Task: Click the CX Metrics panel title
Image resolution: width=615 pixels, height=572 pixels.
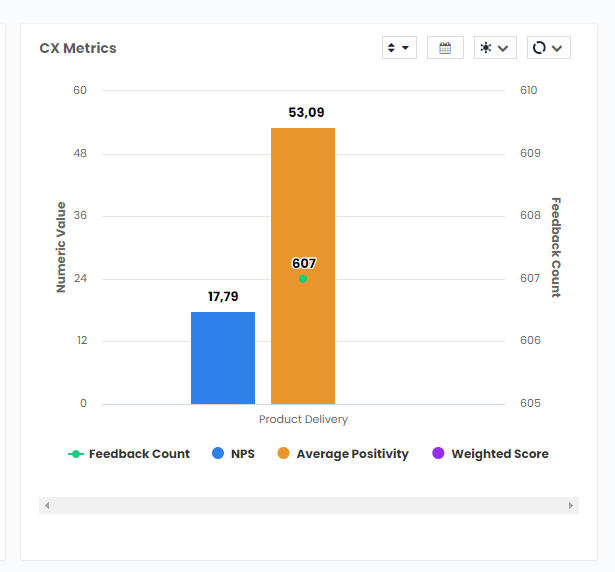Action: tap(78, 48)
